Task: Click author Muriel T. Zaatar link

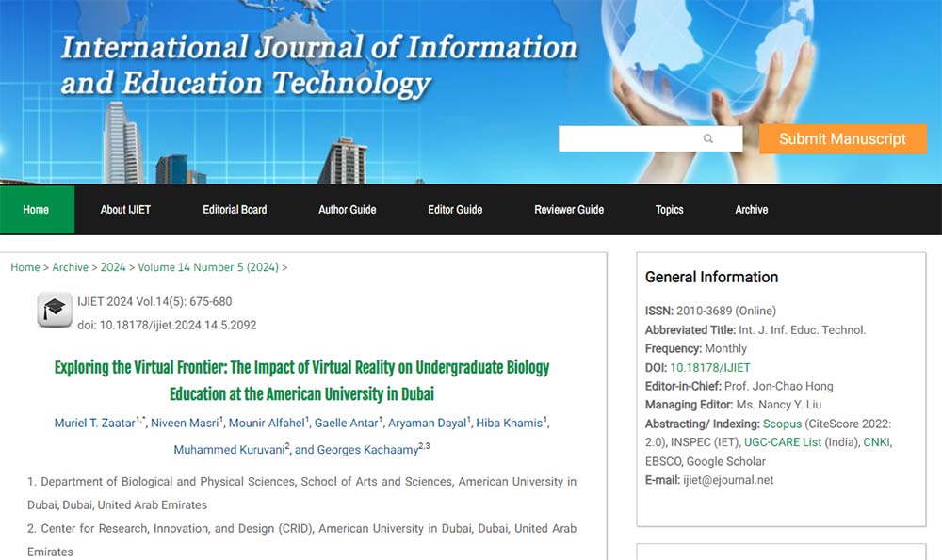Action: click(95, 424)
